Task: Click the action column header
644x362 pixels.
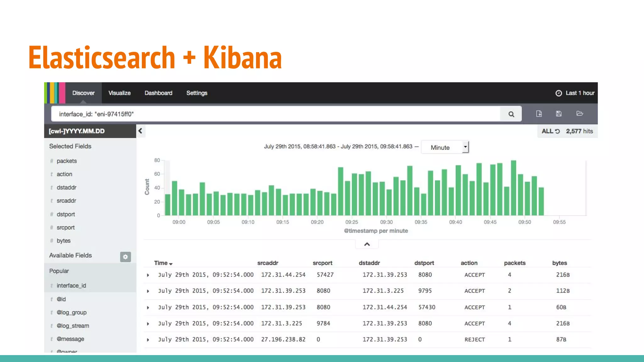Action: point(469,263)
